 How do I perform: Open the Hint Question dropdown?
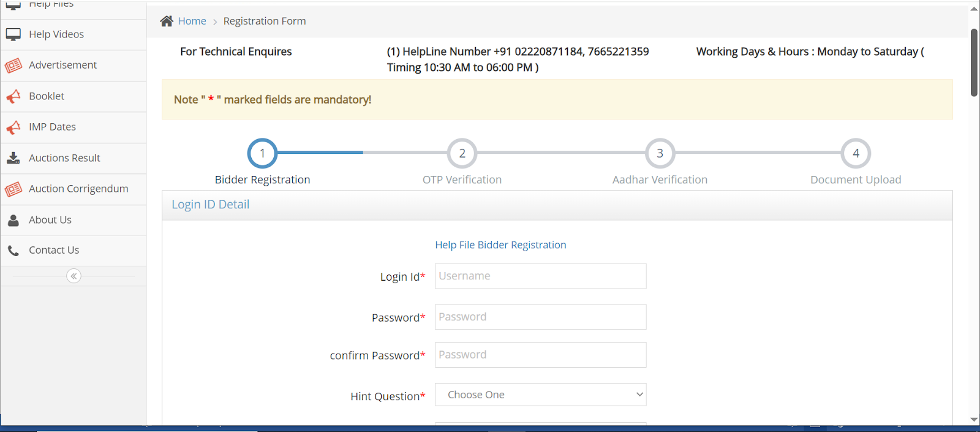(x=540, y=395)
